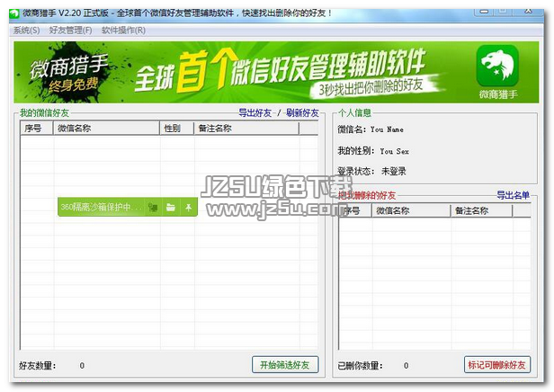Click the 导出好友 link
The image size is (554, 392).
point(255,112)
